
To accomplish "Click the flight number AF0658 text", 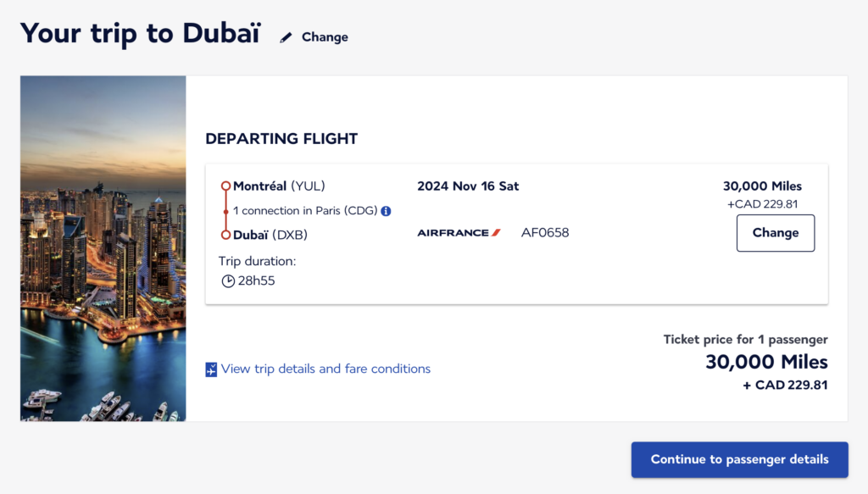I will pyautogui.click(x=545, y=231).
